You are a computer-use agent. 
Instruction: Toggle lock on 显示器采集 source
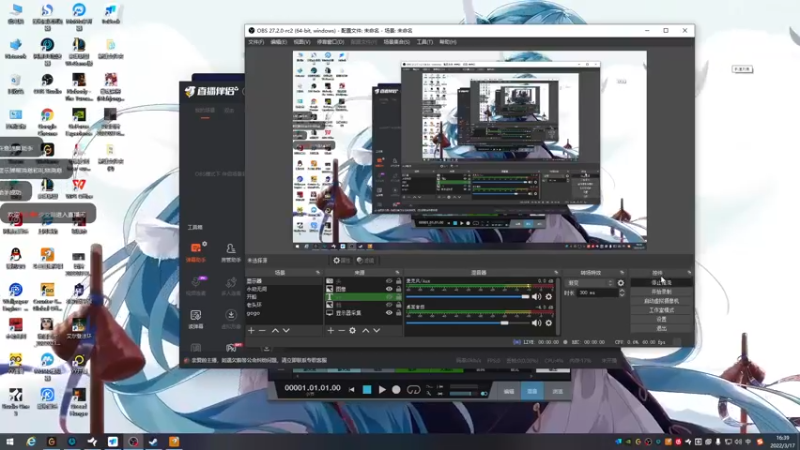click(398, 313)
